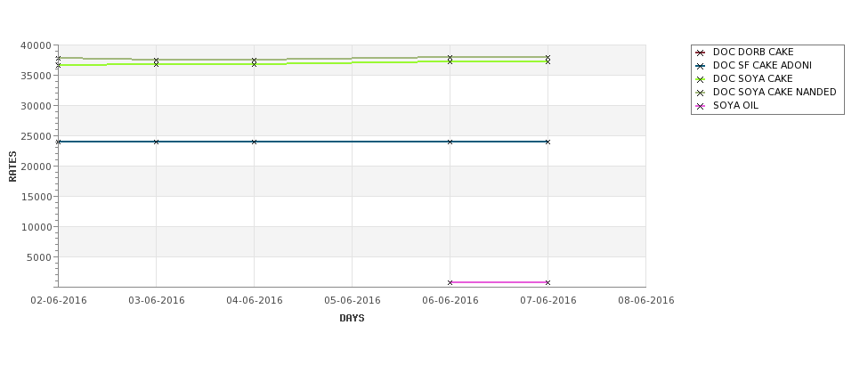Click SOYA OIL data point on 07-06-2016
868x382 pixels.
pos(548,282)
